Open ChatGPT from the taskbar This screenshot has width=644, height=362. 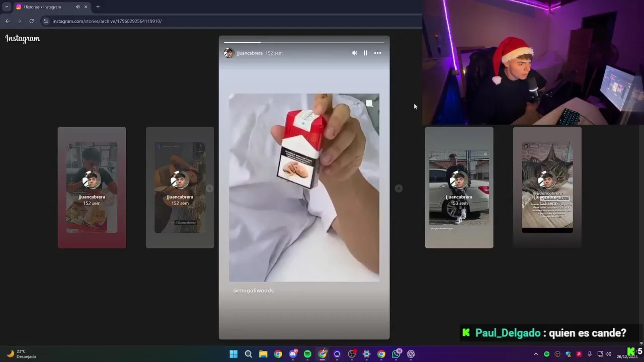[x=411, y=354]
